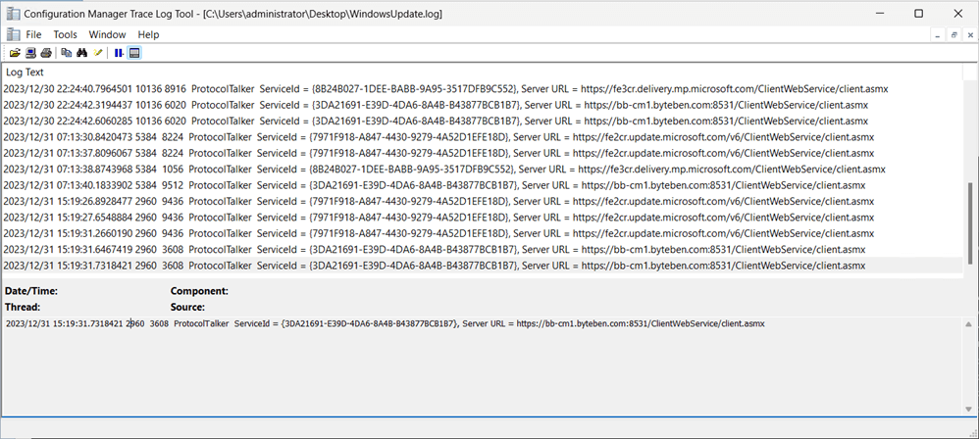
Task: Click the Open log file toolbar icon
Action: [15, 53]
